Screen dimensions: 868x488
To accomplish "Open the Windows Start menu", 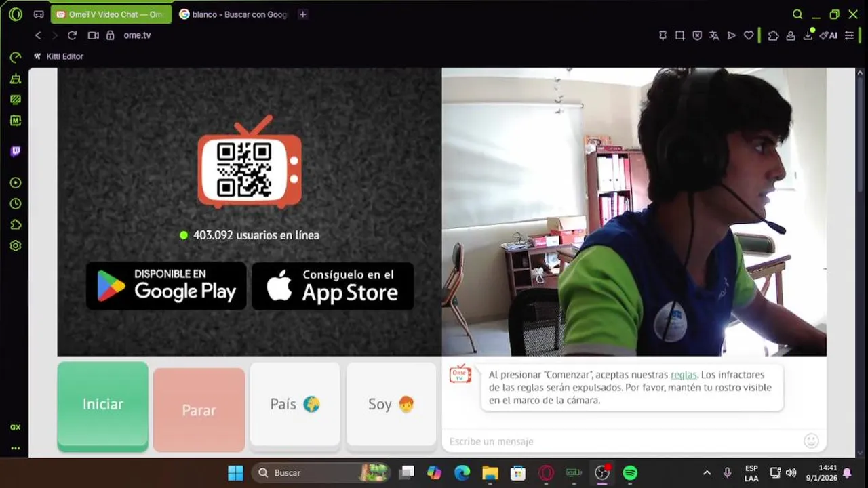I will pos(235,473).
